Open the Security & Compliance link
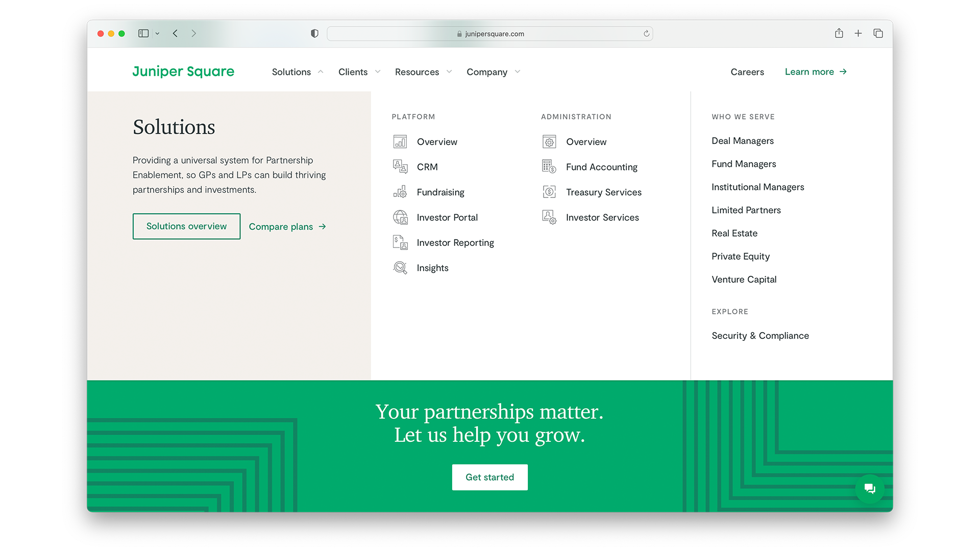 [x=760, y=336]
